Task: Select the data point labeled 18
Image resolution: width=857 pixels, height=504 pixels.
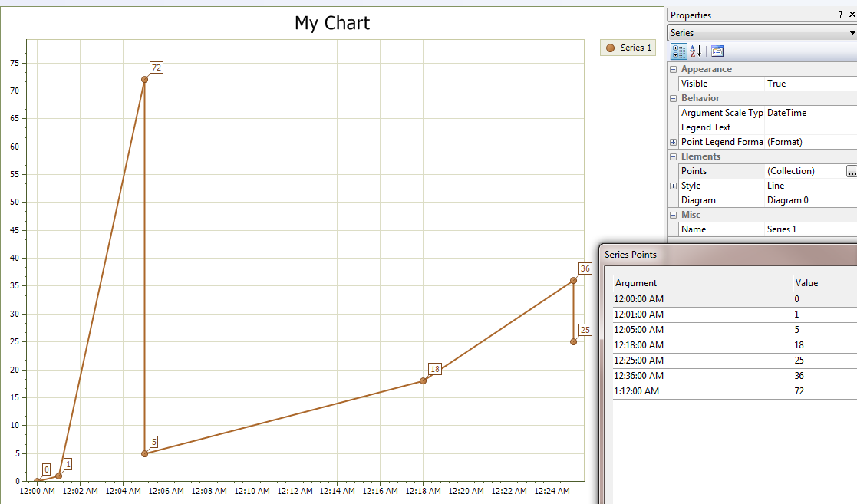Action: (x=423, y=380)
